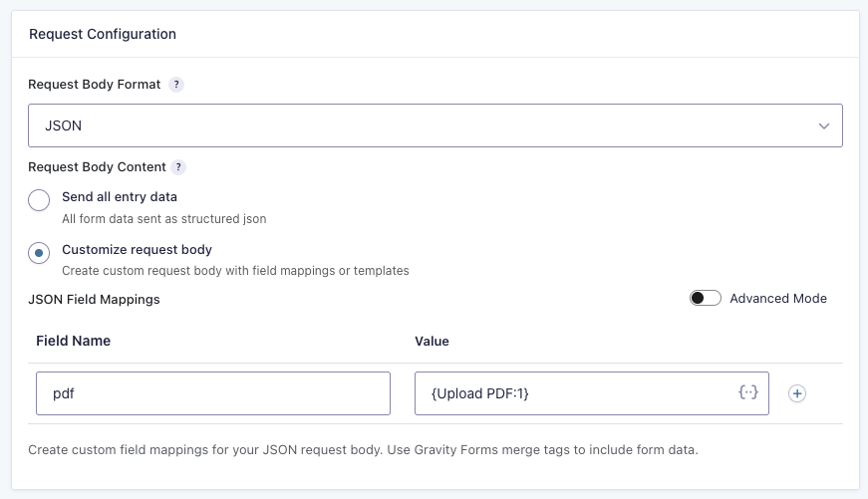Focus the Field Name input containing pdf

pos(212,393)
